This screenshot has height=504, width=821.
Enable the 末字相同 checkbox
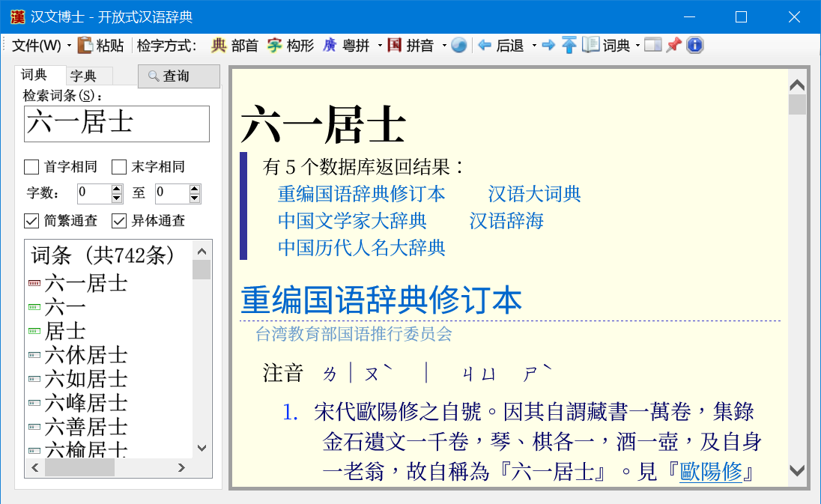coord(119,167)
